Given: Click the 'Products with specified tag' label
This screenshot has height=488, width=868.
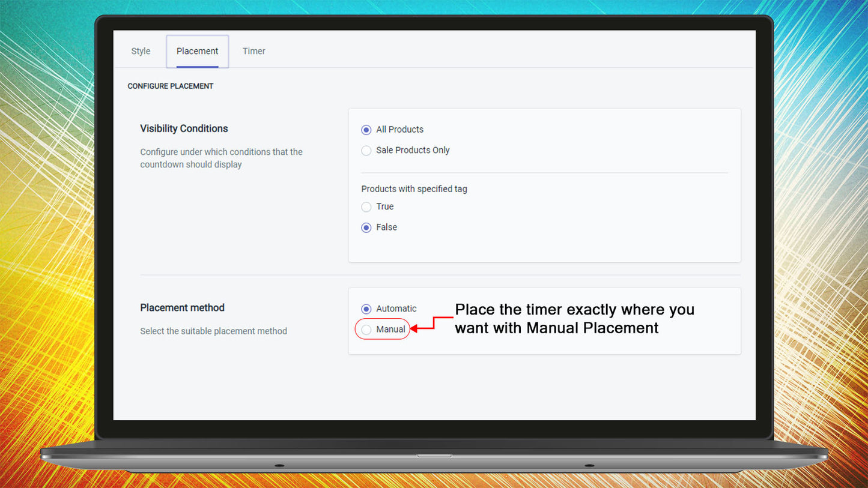Looking at the screenshot, I should (x=414, y=188).
